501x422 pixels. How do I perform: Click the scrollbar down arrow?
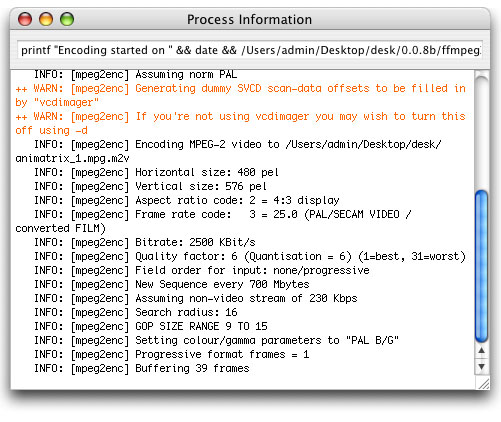pyautogui.click(x=481, y=367)
